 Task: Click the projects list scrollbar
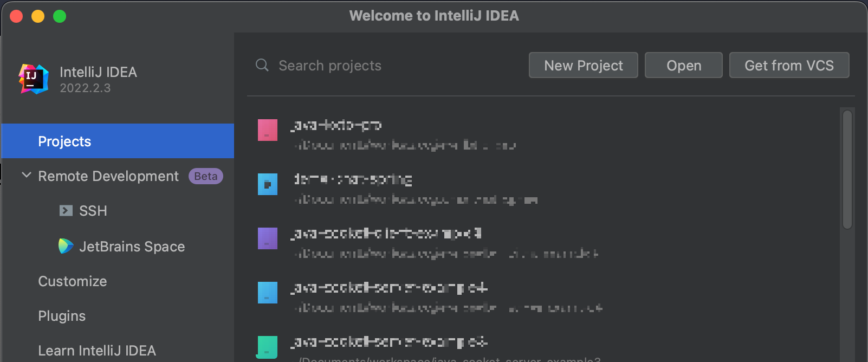pos(847,170)
